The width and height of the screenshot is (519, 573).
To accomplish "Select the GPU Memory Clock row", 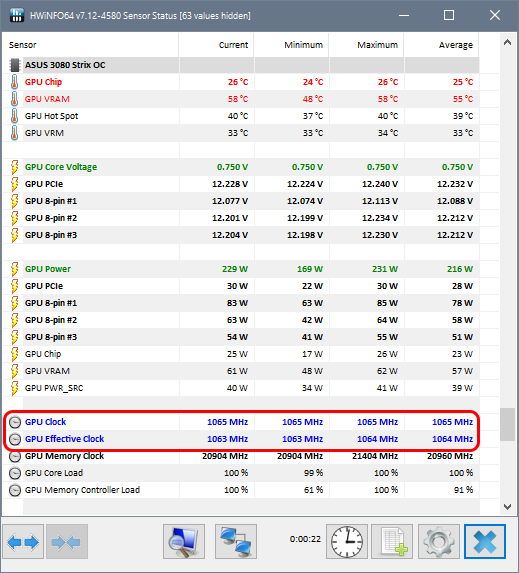I will pyautogui.click(x=241, y=456).
